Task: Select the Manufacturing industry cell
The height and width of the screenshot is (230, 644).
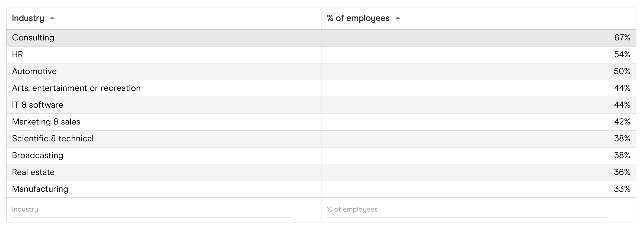Action: [40, 189]
